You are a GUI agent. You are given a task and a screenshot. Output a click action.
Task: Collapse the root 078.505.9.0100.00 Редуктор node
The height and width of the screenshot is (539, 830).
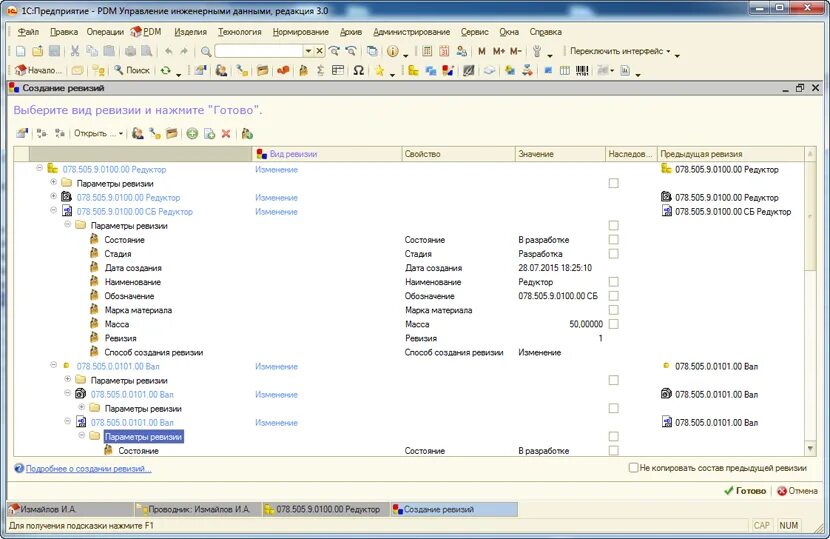pyautogui.click(x=39, y=168)
